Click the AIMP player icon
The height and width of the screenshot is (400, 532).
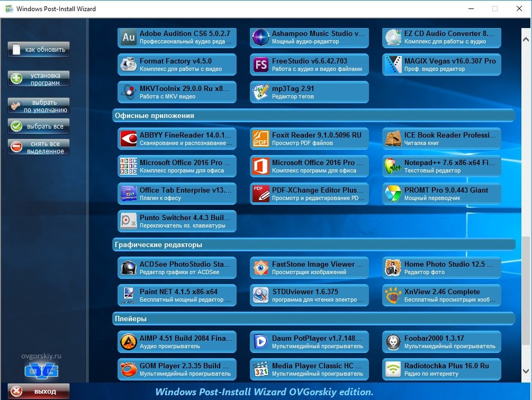(129, 342)
